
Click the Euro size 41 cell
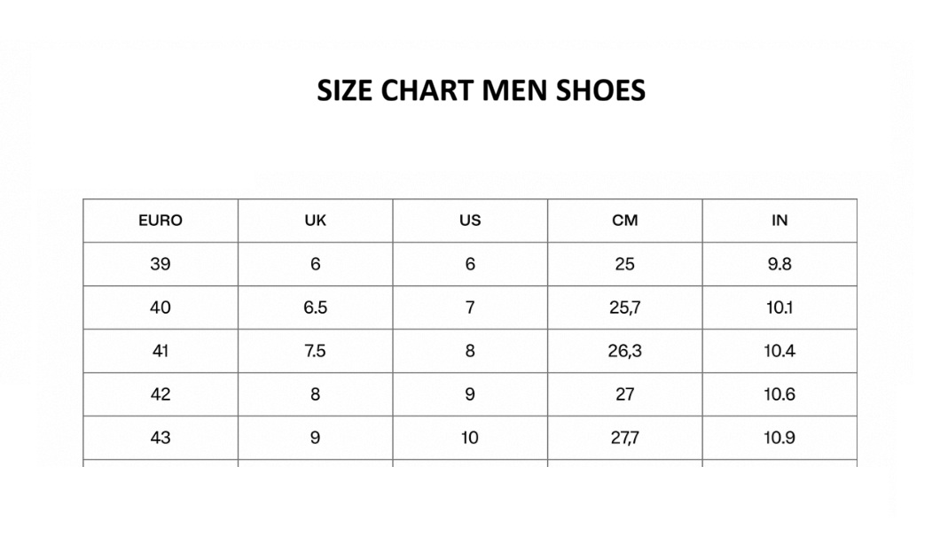(160, 351)
